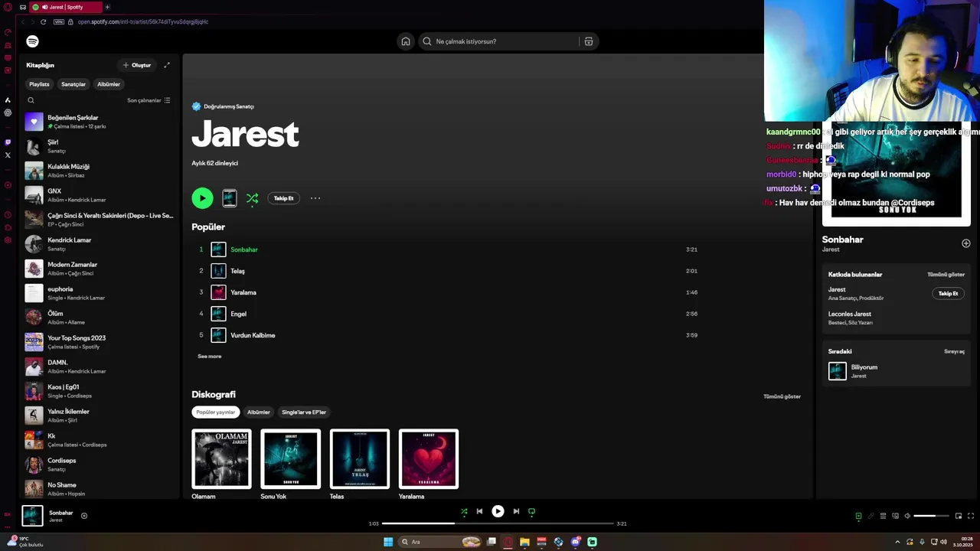Open the queue icon in player bar
980x551 pixels.
[x=883, y=516]
